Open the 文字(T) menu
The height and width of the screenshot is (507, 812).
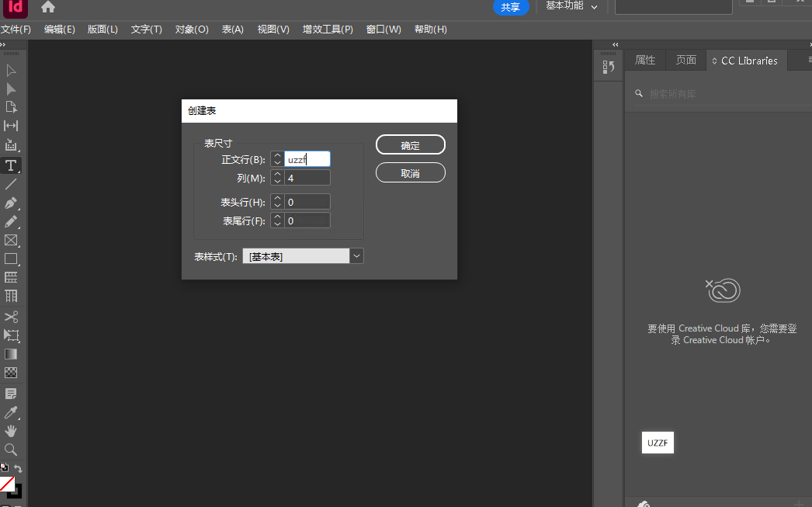coord(147,30)
